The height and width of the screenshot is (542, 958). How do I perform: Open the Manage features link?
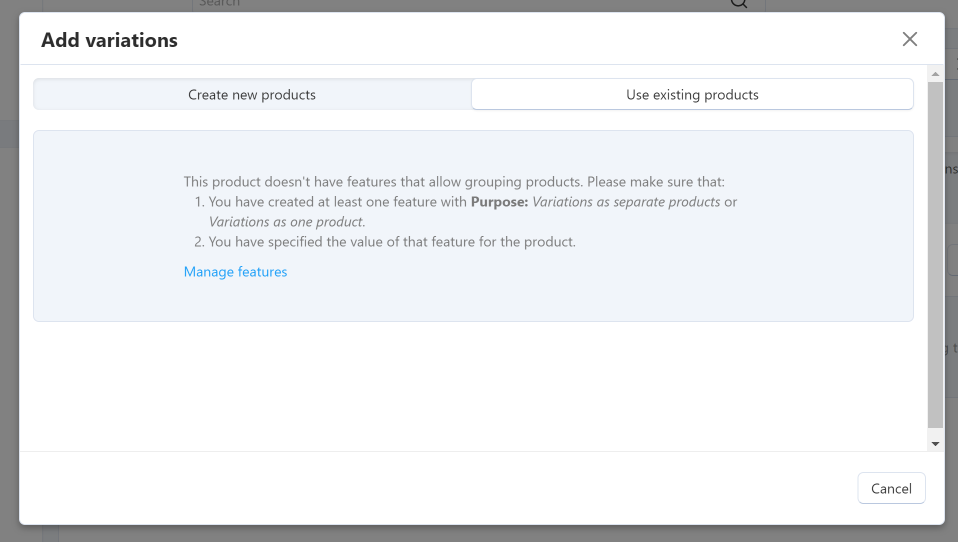click(235, 272)
